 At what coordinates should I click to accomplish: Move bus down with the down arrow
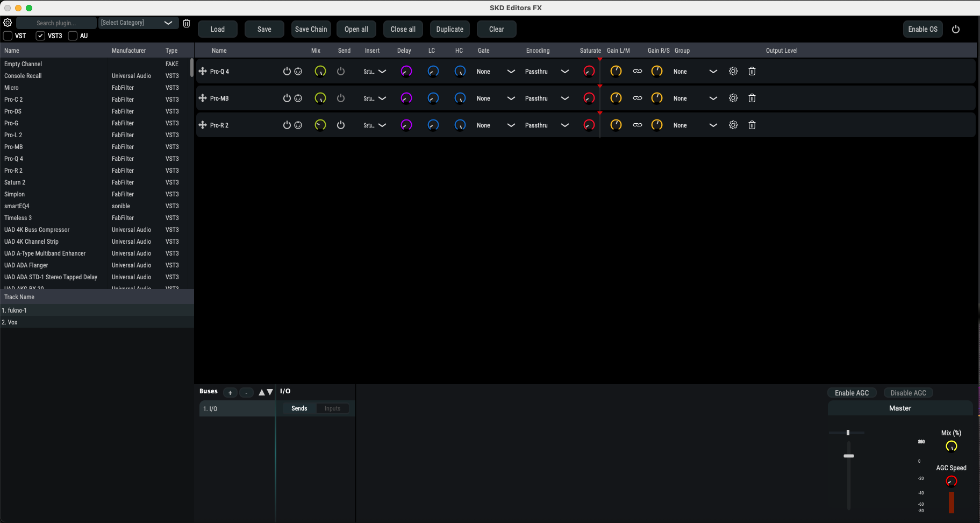(270, 392)
